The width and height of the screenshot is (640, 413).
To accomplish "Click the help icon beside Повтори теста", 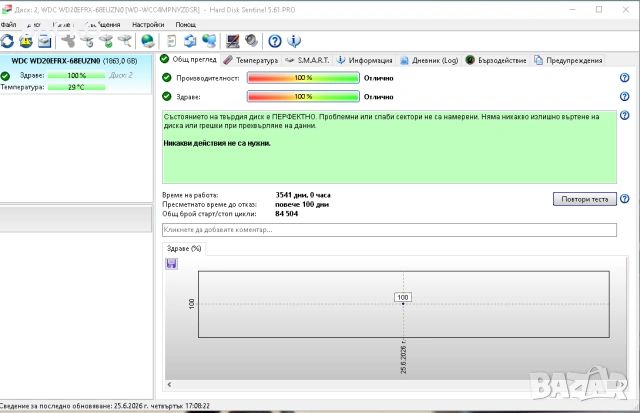I will tap(624, 199).
